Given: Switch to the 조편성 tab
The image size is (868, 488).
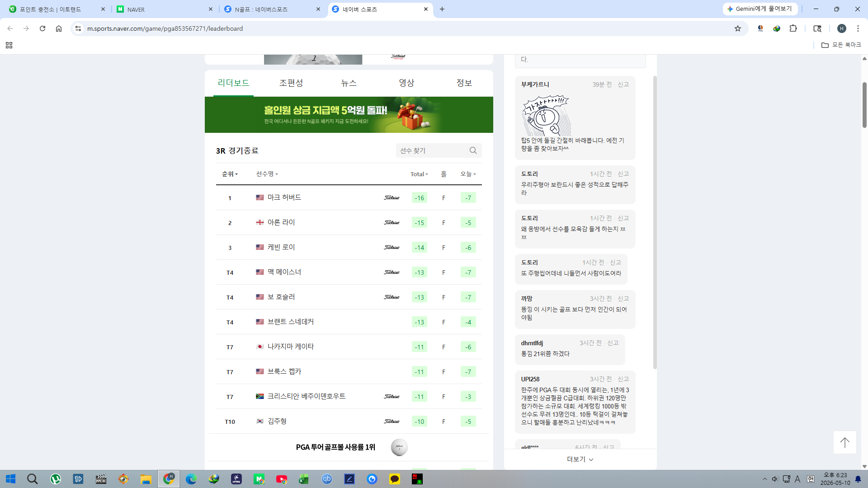Looking at the screenshot, I should click(x=291, y=83).
